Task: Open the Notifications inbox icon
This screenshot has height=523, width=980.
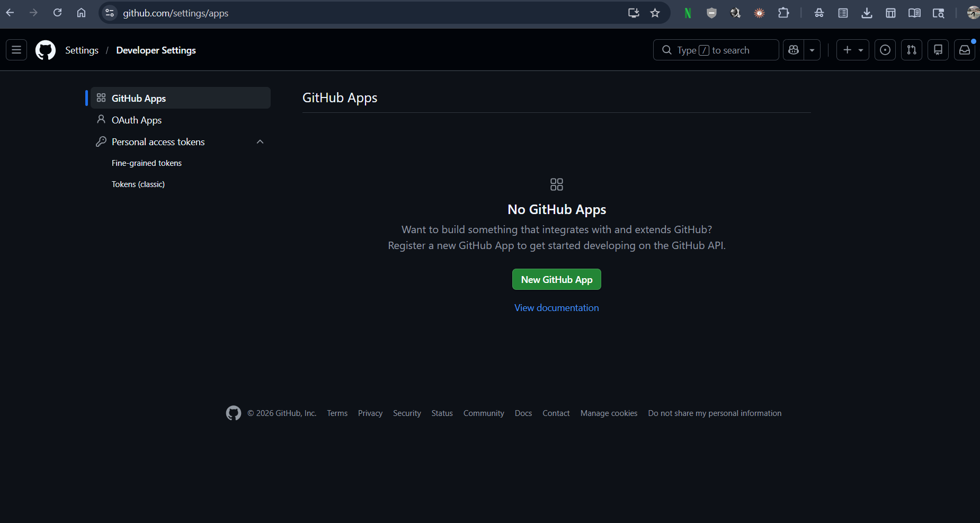Action: coord(965,50)
